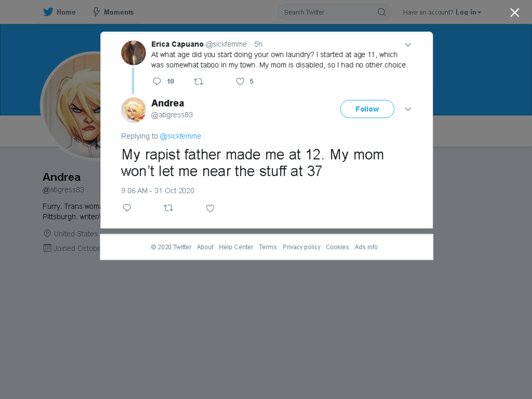Click the Twitter bird Home icon
Viewport: 532px width, 399px height.
48,12
